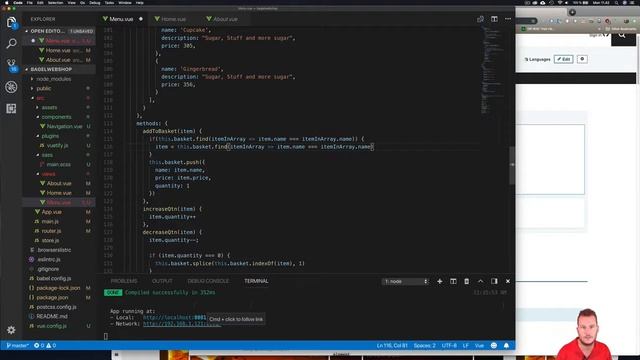Screen dimensions: 640x360
Task: Expand the node_modules folder
Action: [53, 79]
